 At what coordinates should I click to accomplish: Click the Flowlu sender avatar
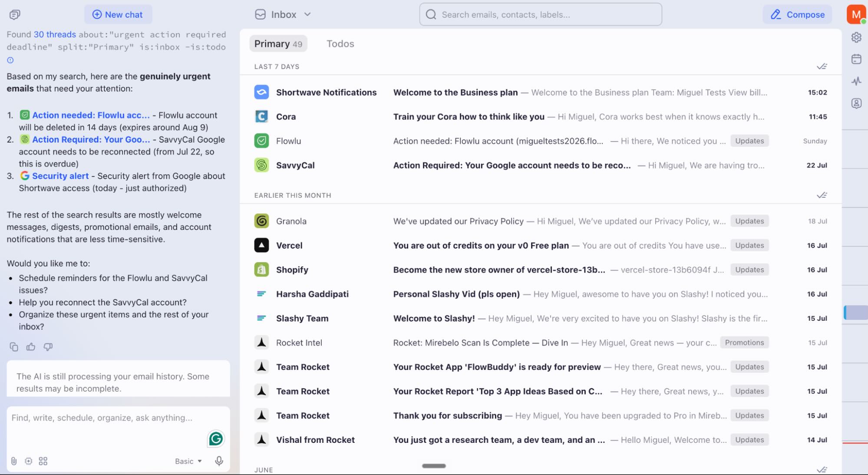[261, 141]
